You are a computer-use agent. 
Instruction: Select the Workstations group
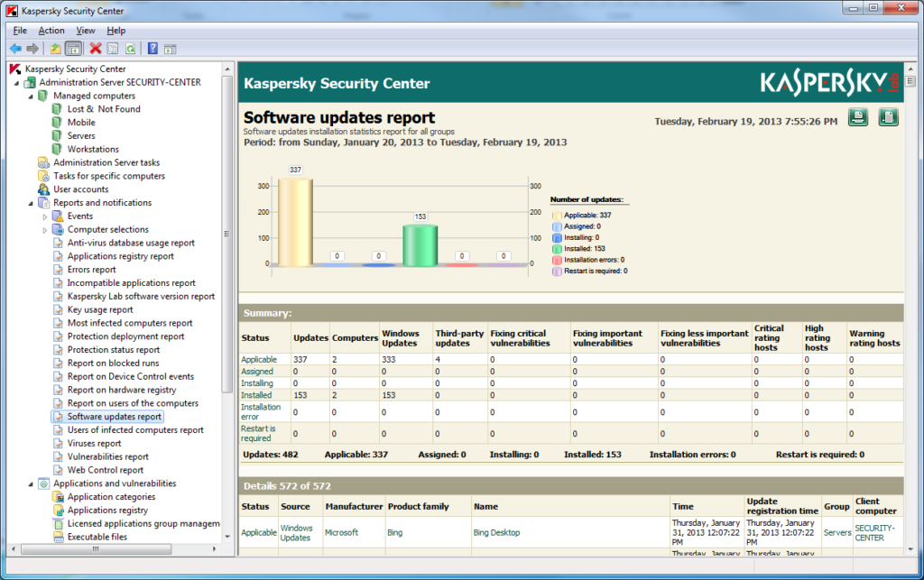pyautogui.click(x=93, y=149)
